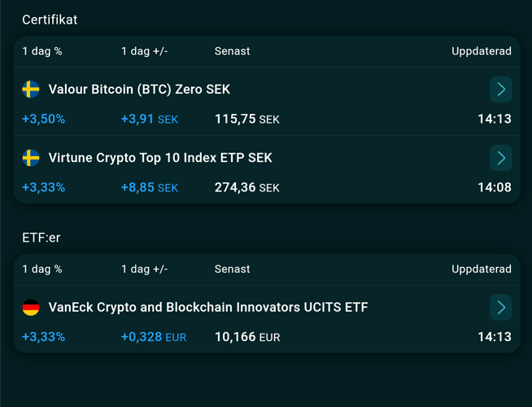Sort certificates by Uppdaterad column
Image resolution: width=532 pixels, height=407 pixels.
tap(482, 51)
